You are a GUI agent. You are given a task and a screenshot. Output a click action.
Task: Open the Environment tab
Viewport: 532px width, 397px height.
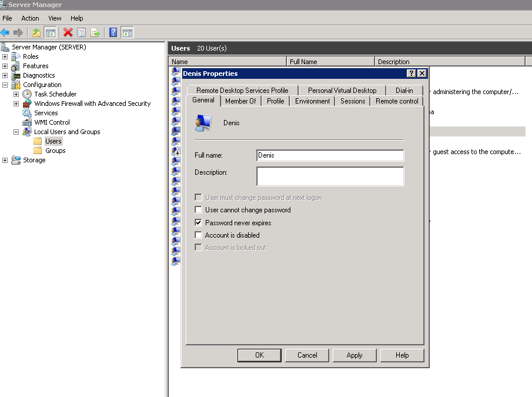click(313, 101)
